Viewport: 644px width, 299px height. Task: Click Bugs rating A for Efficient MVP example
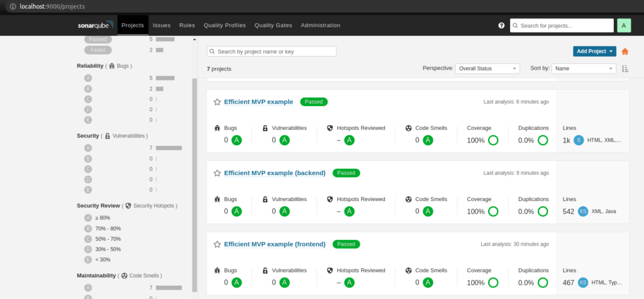click(236, 140)
